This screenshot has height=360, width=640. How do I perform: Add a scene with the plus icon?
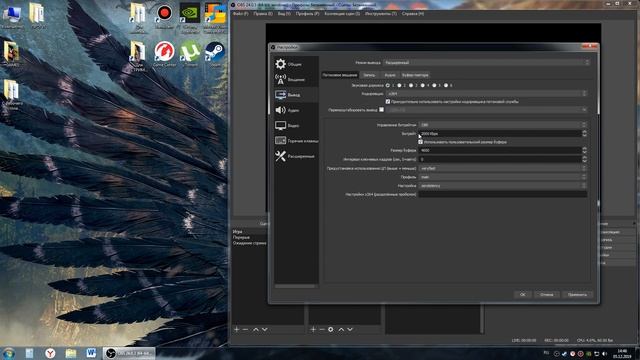[x=236, y=329]
